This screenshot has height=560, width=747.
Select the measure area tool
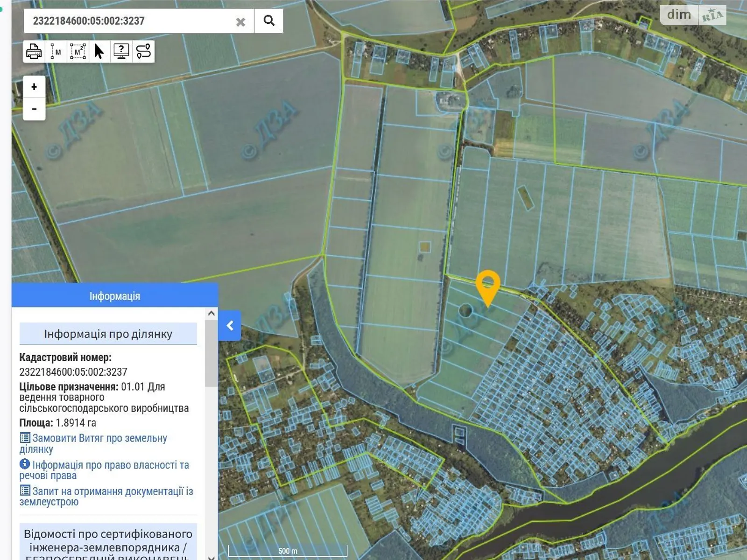(78, 51)
